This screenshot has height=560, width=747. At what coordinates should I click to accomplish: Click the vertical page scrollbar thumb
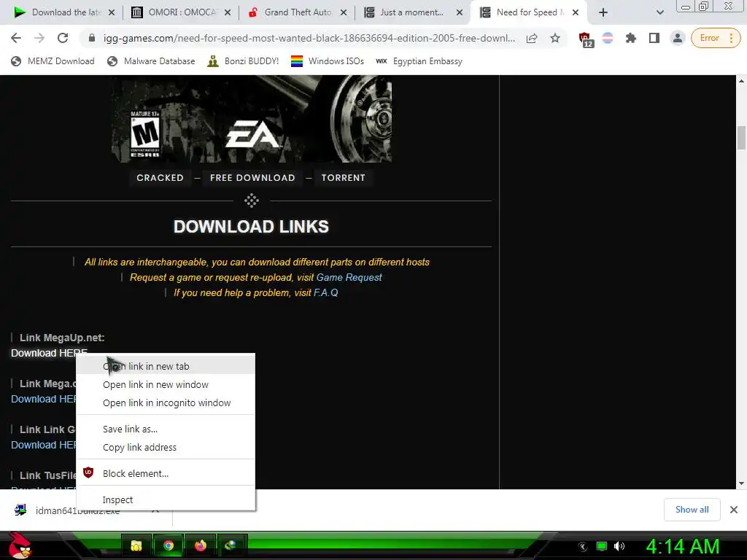(741, 138)
